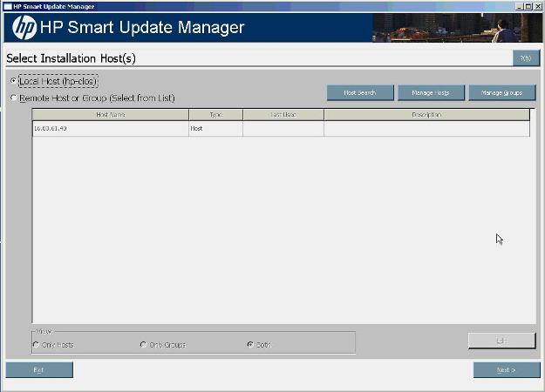Minimize the HP Smart Update Manager window

tap(519, 6)
